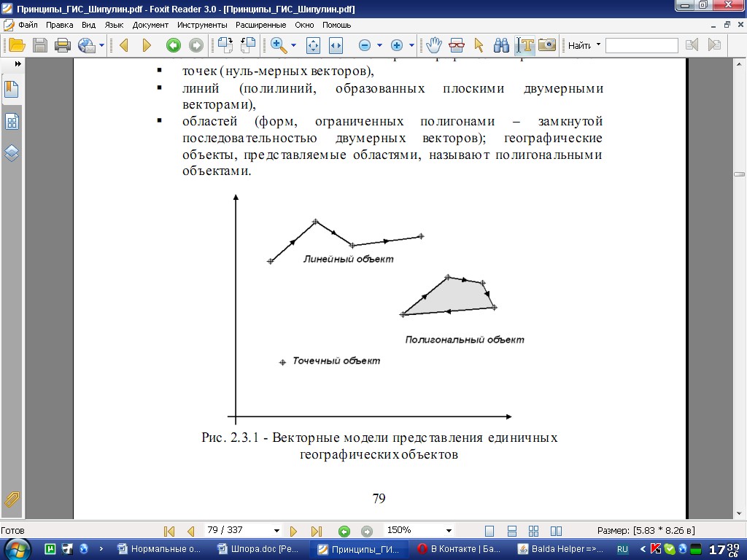Open the Правка menu
The width and height of the screenshot is (747, 560).
[x=60, y=25]
